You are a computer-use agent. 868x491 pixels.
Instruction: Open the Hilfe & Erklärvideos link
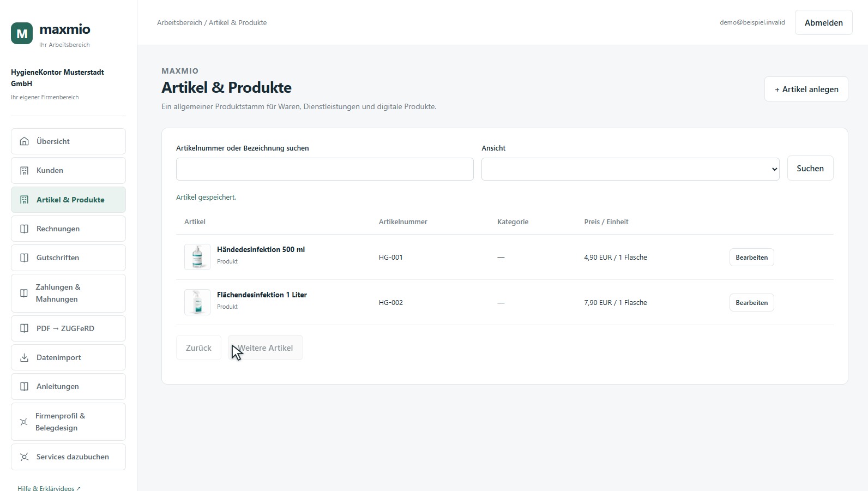49,488
